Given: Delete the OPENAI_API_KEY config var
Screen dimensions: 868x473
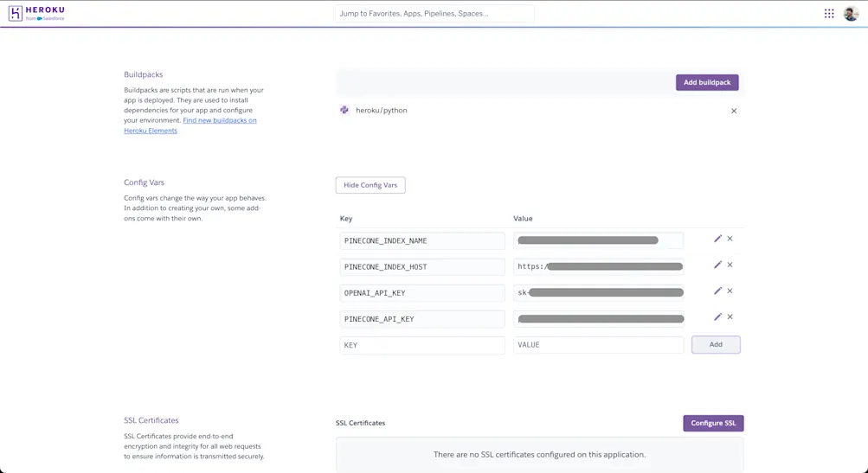Looking at the screenshot, I should pos(730,291).
